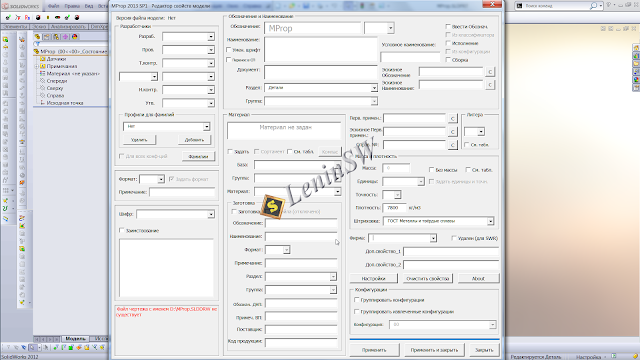Click search magnifier icon in SolidWorks title bar

[x=593, y=6]
